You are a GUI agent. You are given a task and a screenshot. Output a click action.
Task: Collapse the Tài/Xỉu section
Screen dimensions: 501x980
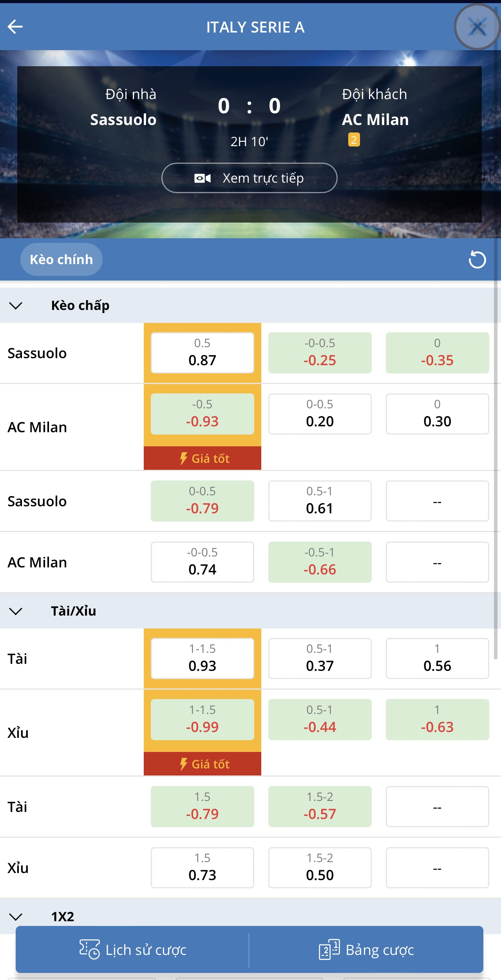click(16, 611)
